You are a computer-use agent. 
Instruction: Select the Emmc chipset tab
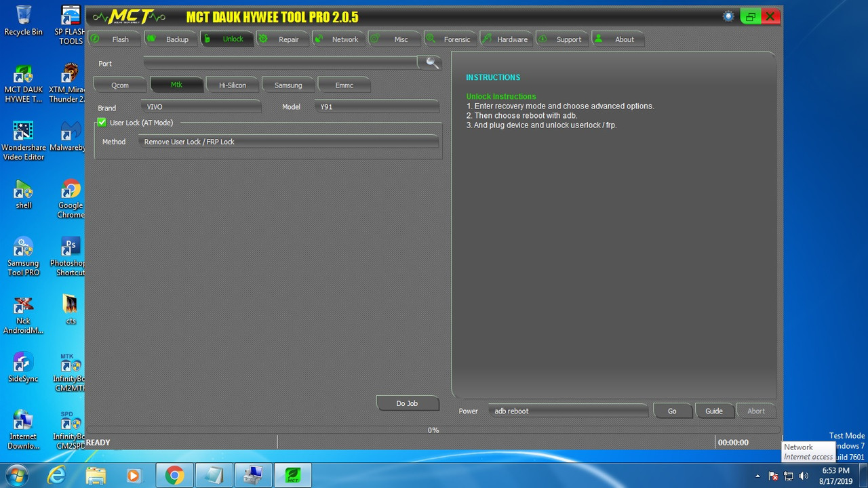pos(344,85)
